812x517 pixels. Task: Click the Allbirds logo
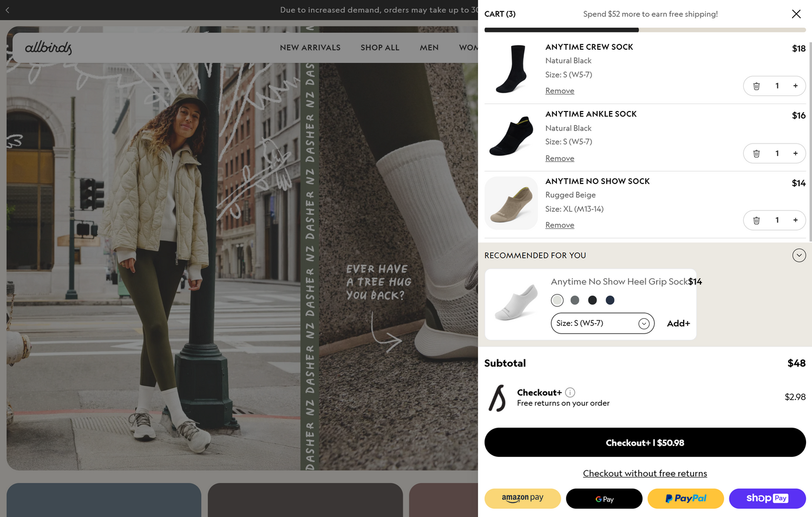48,48
